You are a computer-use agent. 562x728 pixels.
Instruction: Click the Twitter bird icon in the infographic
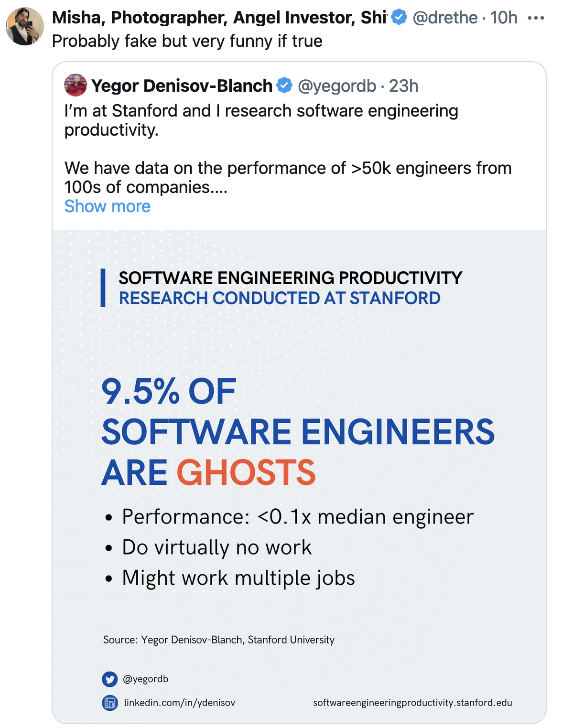(x=110, y=679)
